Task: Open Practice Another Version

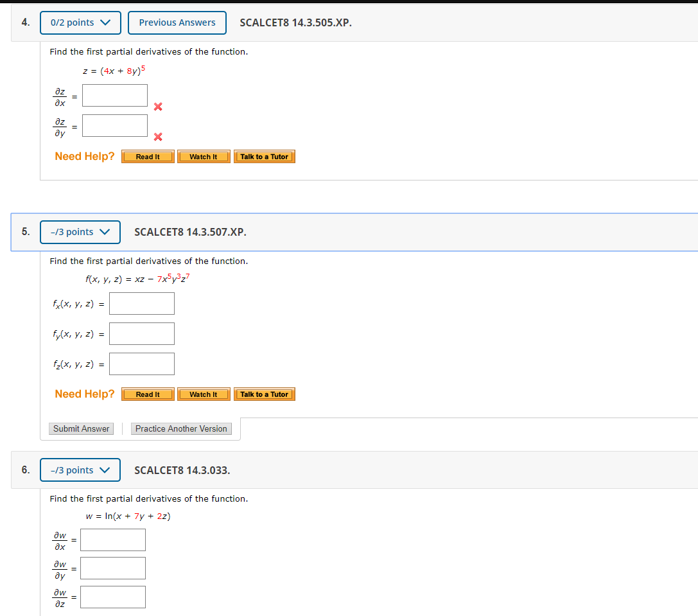Action: (181, 428)
